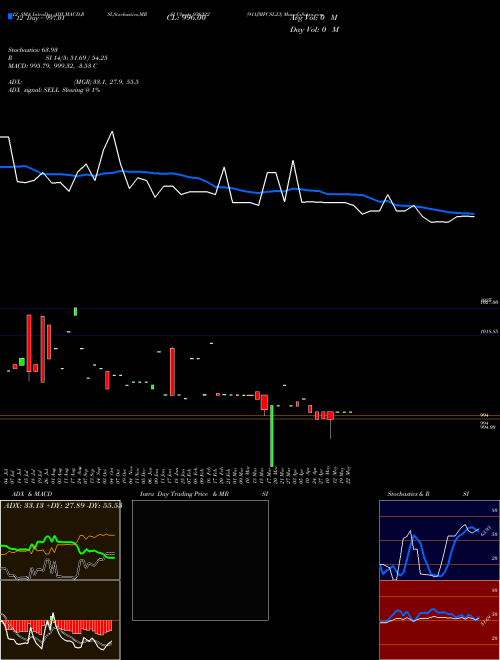Click the Intra Day Trading Price & MRSI title
The width and height of the screenshot is (500, 660).
204,494
